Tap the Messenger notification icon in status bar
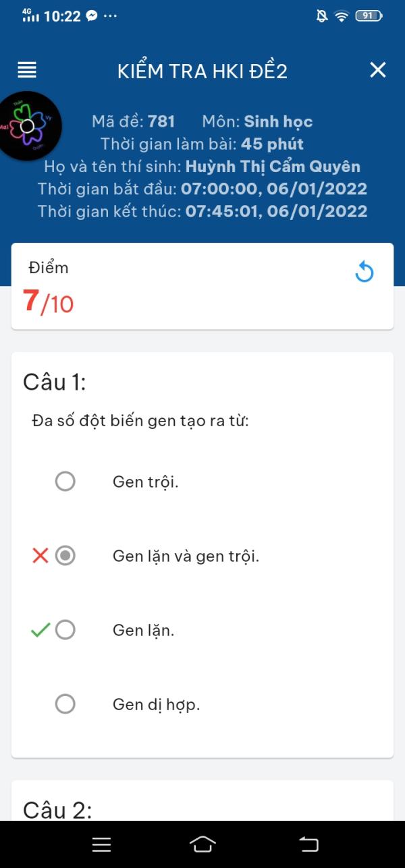Image resolution: width=405 pixels, height=868 pixels. click(x=92, y=16)
